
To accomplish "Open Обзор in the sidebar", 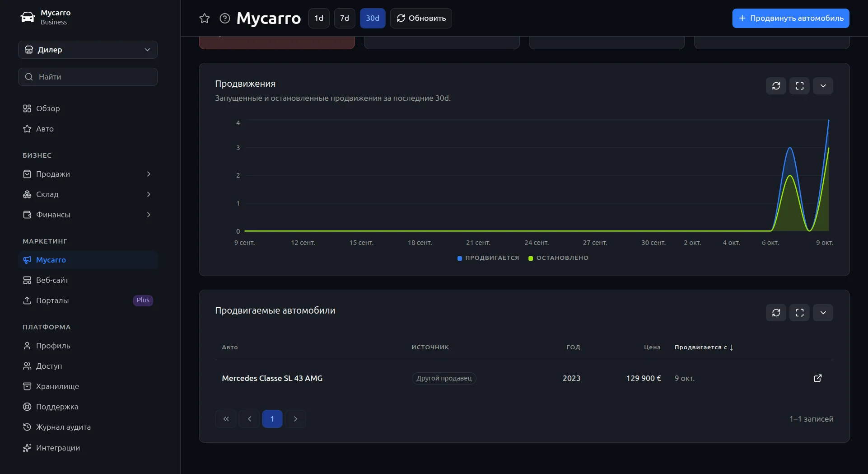I will click(x=88, y=108).
